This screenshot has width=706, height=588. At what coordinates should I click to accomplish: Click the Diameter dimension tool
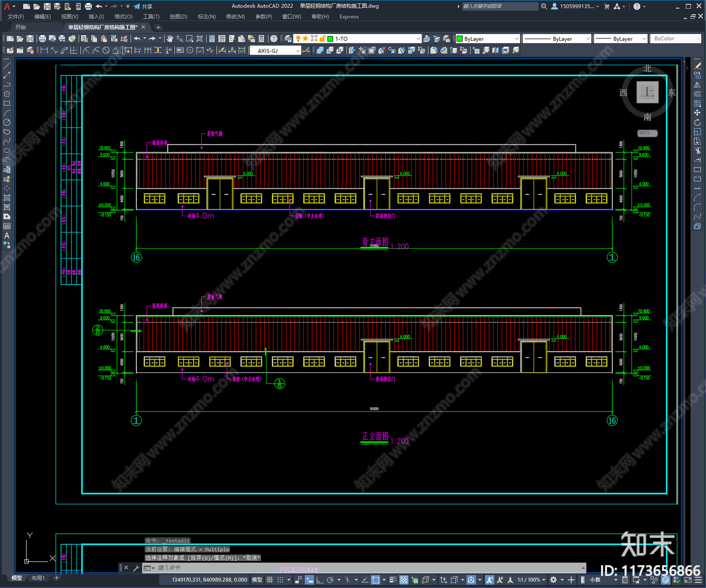(x=106, y=50)
